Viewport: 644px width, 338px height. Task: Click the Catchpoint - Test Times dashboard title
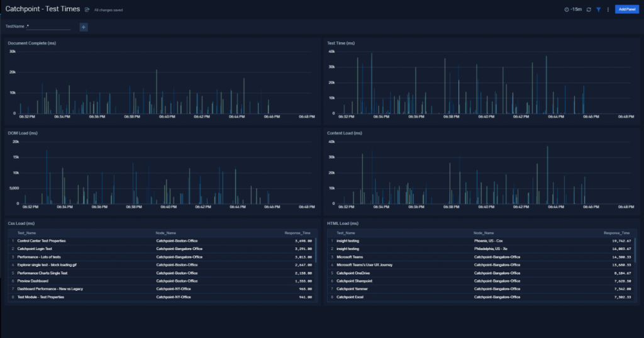43,9
